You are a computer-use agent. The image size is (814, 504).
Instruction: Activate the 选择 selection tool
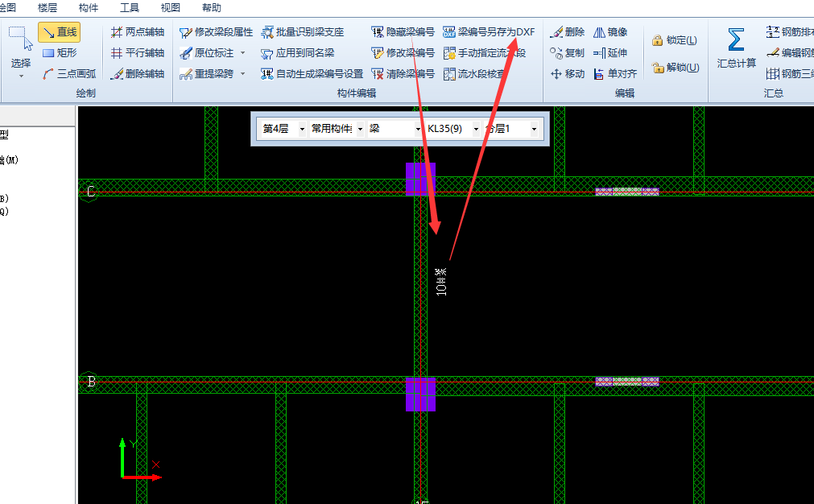pyautogui.click(x=21, y=46)
